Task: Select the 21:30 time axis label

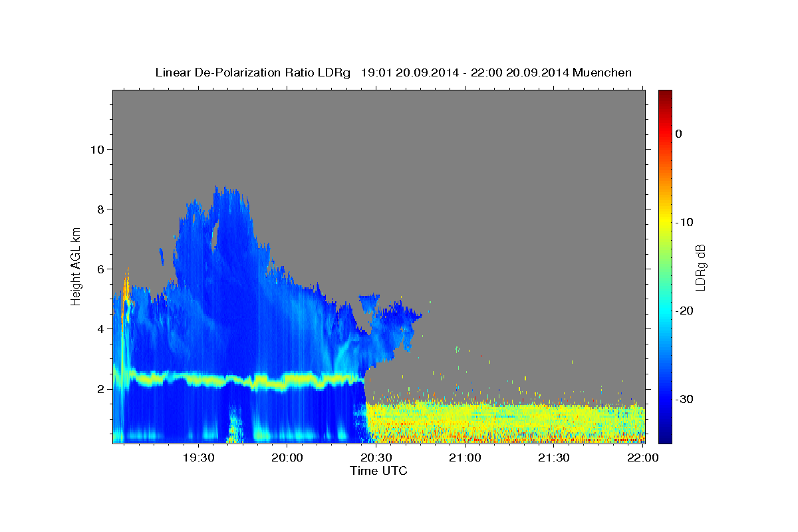Action: [x=553, y=458]
